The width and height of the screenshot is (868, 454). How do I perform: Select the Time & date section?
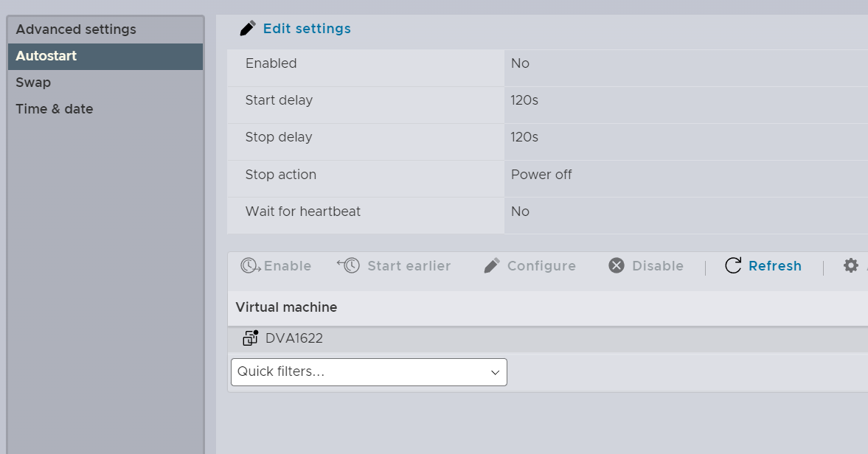coord(55,108)
